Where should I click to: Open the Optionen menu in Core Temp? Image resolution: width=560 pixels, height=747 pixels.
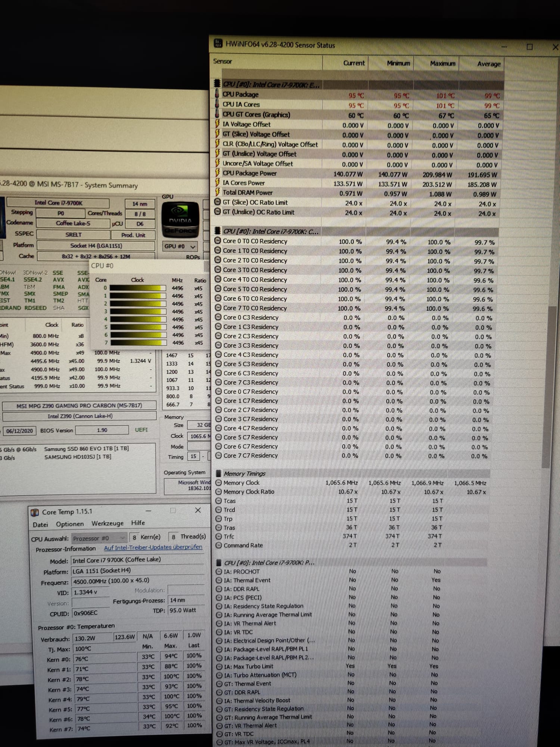click(70, 524)
